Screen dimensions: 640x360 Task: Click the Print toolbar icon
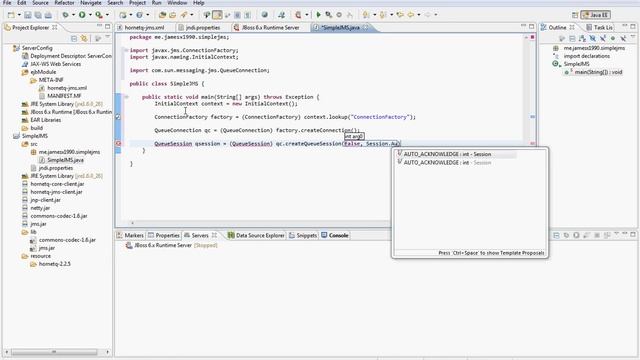48,15
